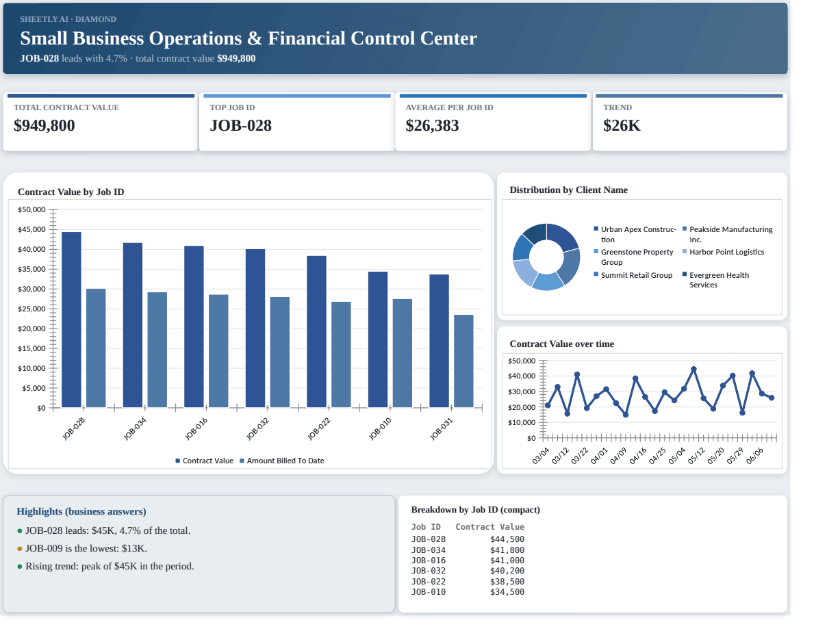Image resolution: width=840 pixels, height=631 pixels.
Task: Click the JOB-032 Contract Value bar
Action: [255, 329]
